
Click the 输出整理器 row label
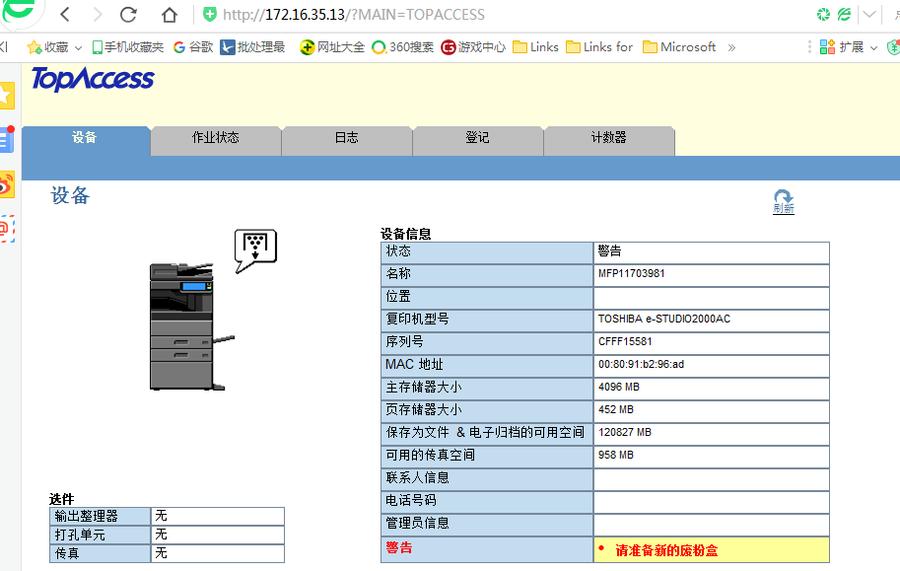pyautogui.click(x=86, y=516)
